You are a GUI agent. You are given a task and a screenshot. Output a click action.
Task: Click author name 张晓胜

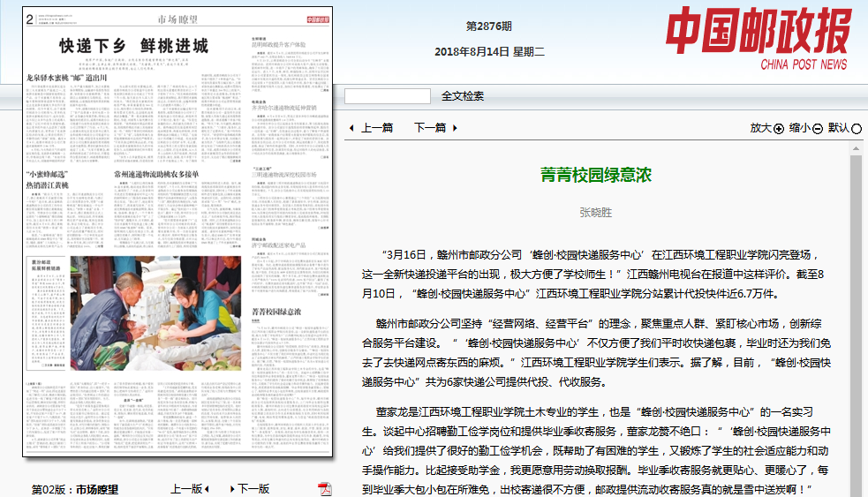click(x=596, y=213)
